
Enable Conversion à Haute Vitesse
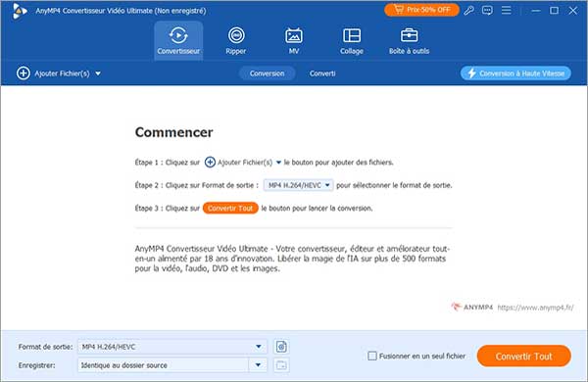coord(515,73)
